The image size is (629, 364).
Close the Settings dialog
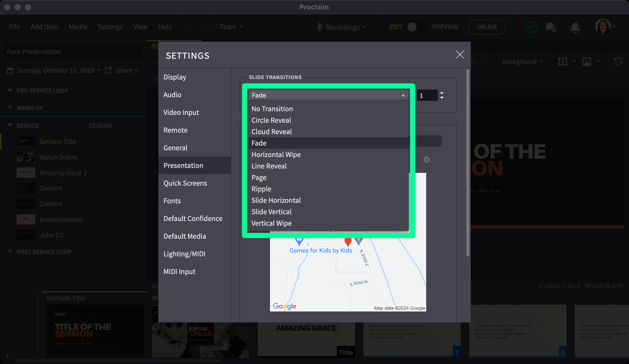pyautogui.click(x=460, y=55)
